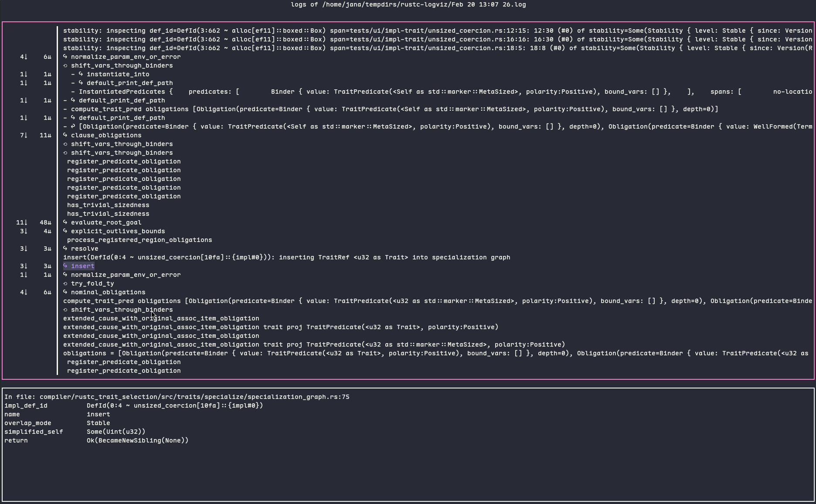Expand the nominal_obligations span
The height and width of the screenshot is (504, 816).
pyautogui.click(x=108, y=292)
